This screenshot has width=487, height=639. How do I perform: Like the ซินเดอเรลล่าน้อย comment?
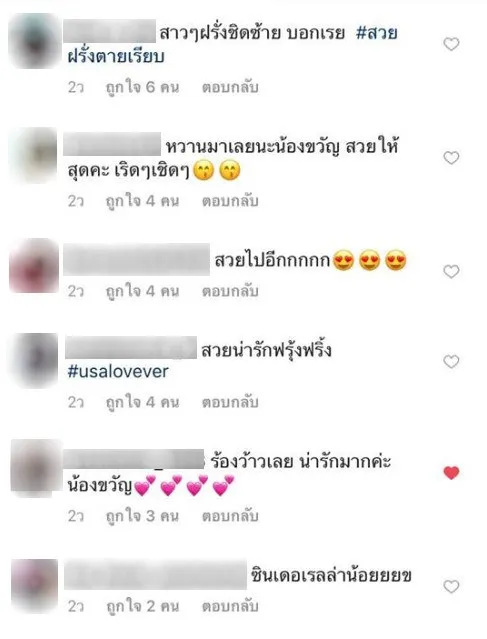pos(451,587)
